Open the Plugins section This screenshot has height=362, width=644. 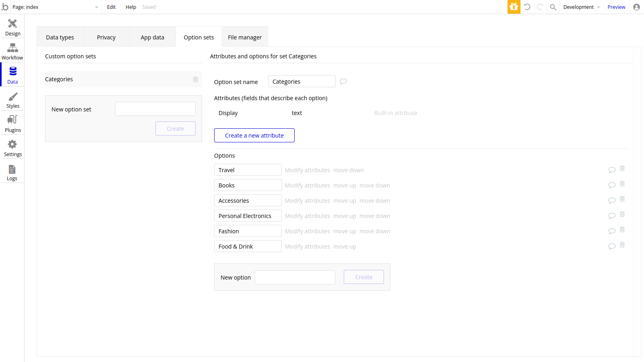[12, 123]
